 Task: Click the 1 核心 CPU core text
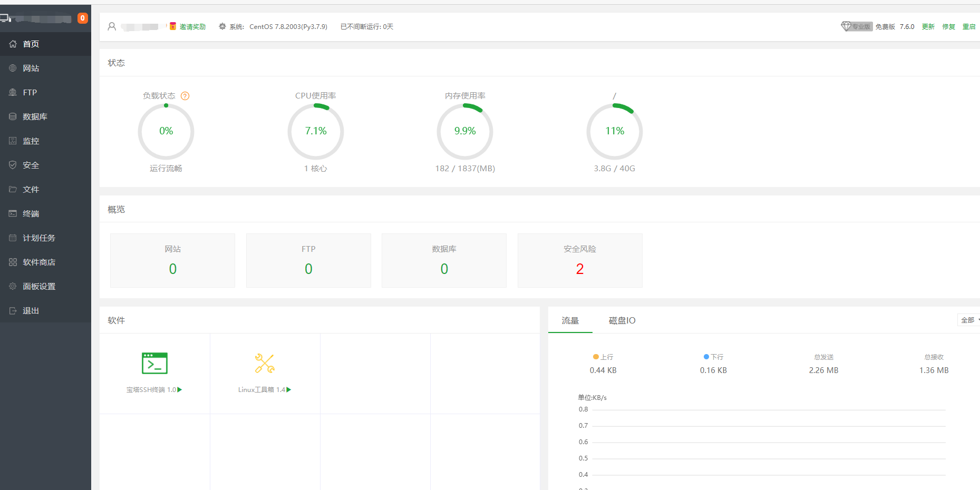(316, 169)
